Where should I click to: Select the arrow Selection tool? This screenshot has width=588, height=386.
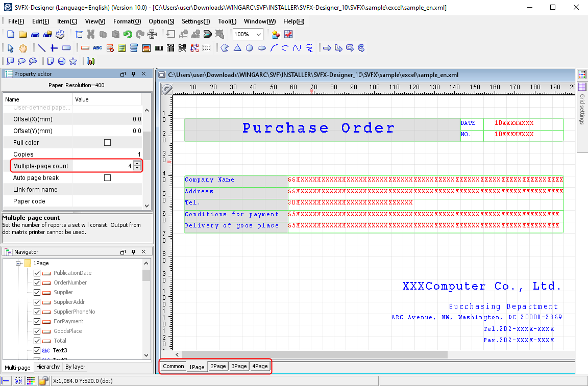(11, 48)
